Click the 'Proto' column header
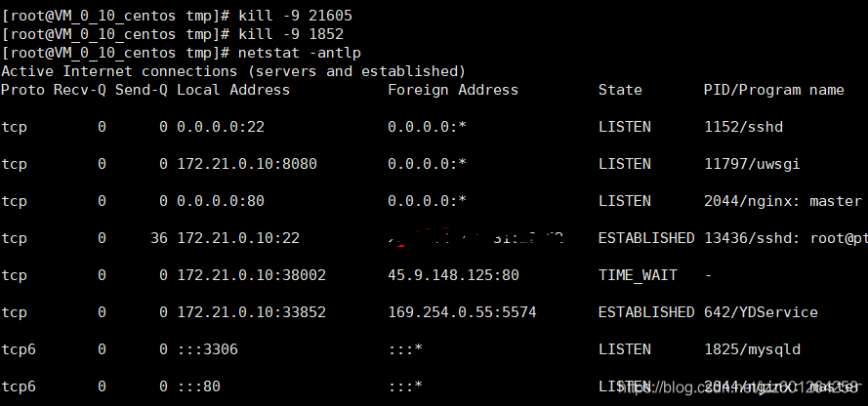 [22, 90]
